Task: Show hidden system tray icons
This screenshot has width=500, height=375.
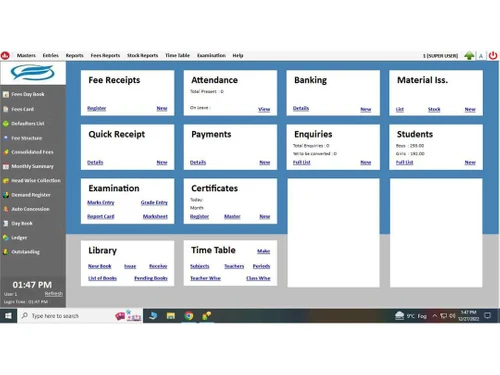Action: click(x=435, y=316)
